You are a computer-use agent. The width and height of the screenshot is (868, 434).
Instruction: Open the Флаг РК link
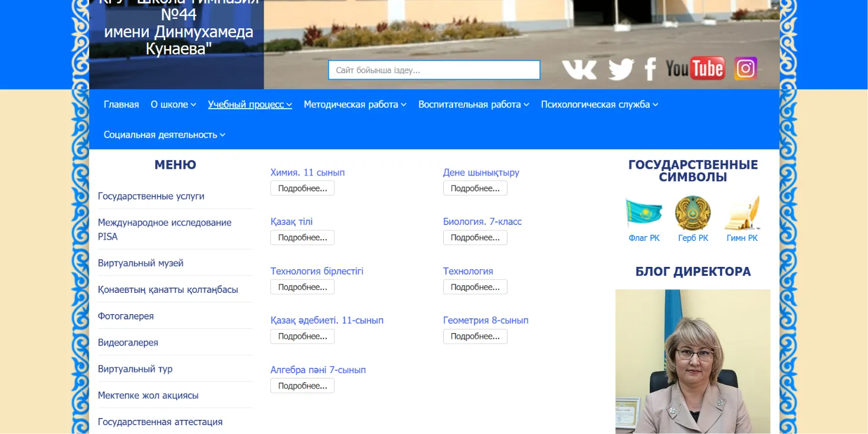tap(644, 238)
